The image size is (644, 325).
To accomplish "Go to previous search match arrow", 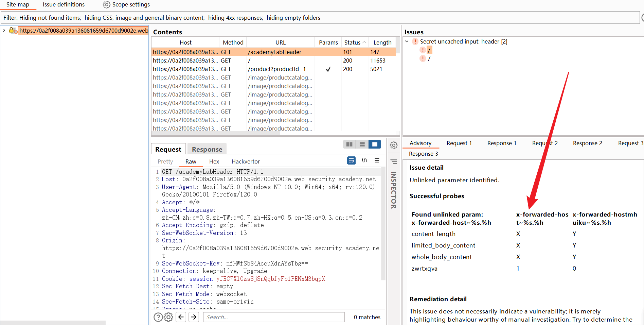I will click(181, 317).
